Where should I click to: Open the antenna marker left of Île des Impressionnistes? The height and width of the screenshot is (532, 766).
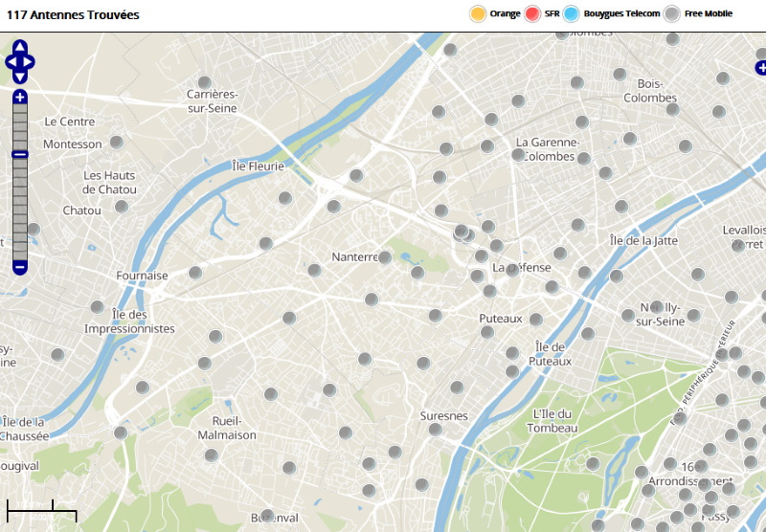pos(97,307)
